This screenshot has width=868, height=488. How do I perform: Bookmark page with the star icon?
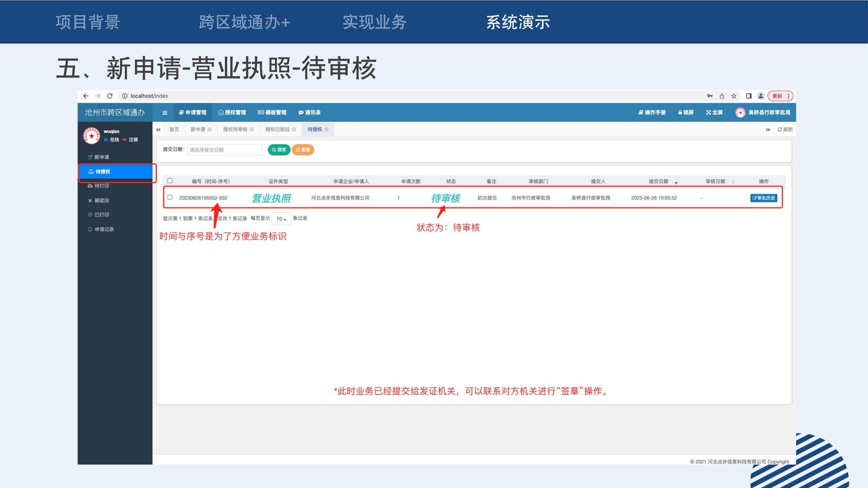pyautogui.click(x=734, y=96)
